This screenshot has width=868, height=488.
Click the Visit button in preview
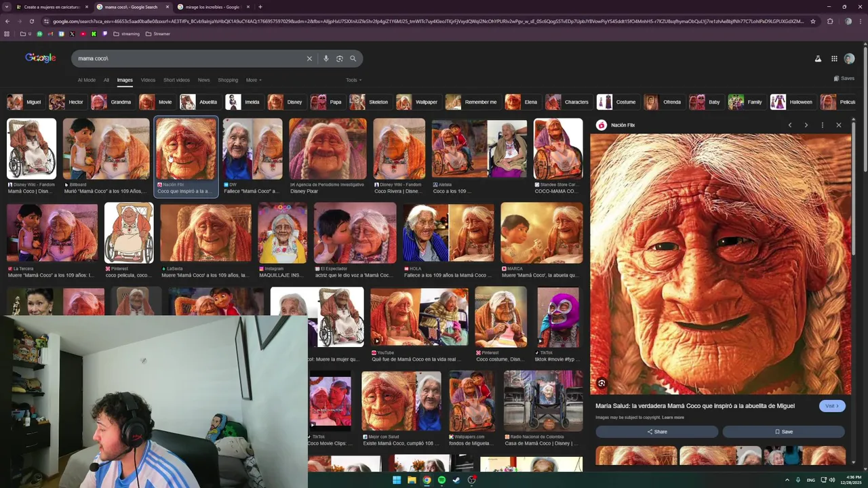click(x=832, y=406)
